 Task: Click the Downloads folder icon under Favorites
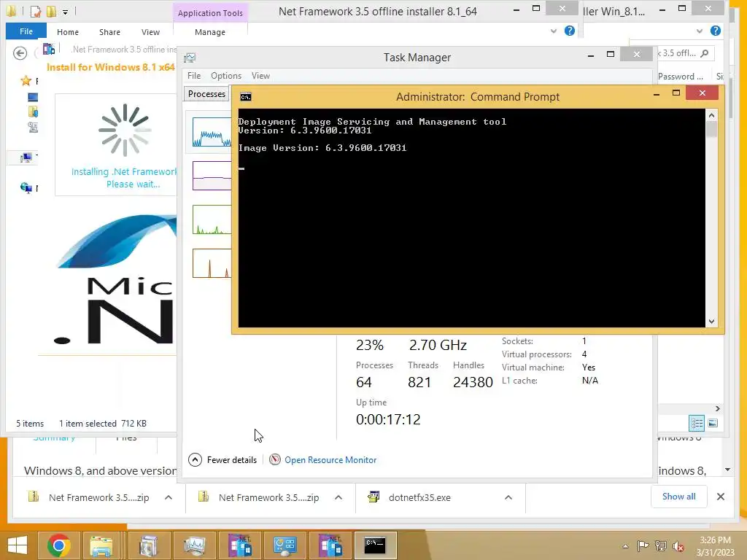[x=33, y=112]
